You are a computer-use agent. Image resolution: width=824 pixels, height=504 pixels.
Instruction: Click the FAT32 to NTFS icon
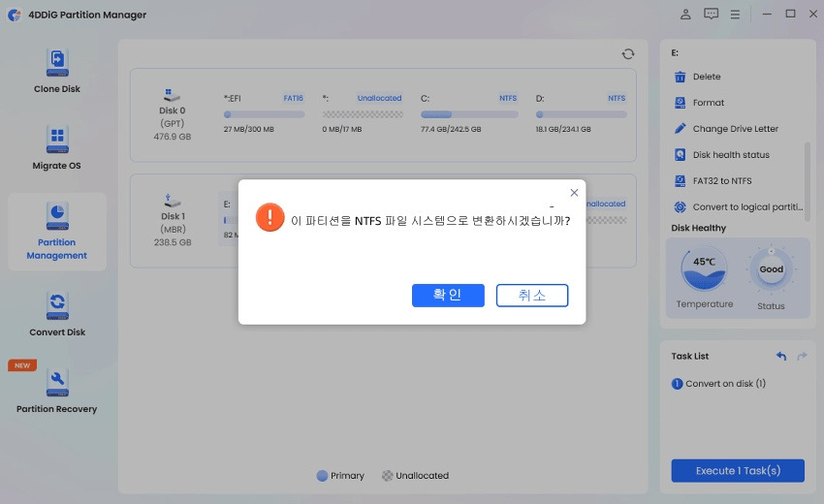680,181
